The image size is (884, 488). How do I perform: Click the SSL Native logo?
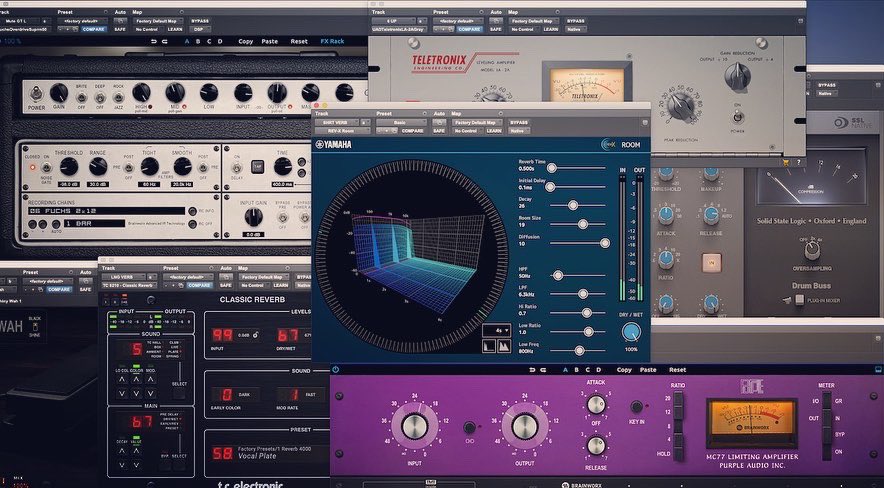(856, 123)
